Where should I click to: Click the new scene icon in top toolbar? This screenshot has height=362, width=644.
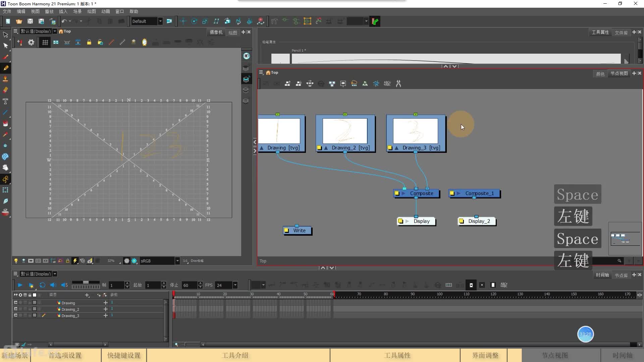8,21
